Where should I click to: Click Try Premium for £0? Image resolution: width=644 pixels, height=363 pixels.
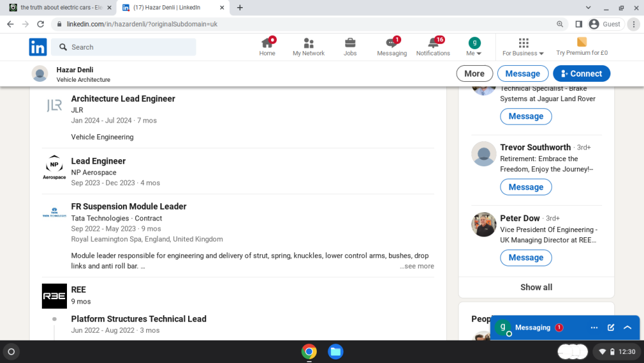pyautogui.click(x=582, y=47)
